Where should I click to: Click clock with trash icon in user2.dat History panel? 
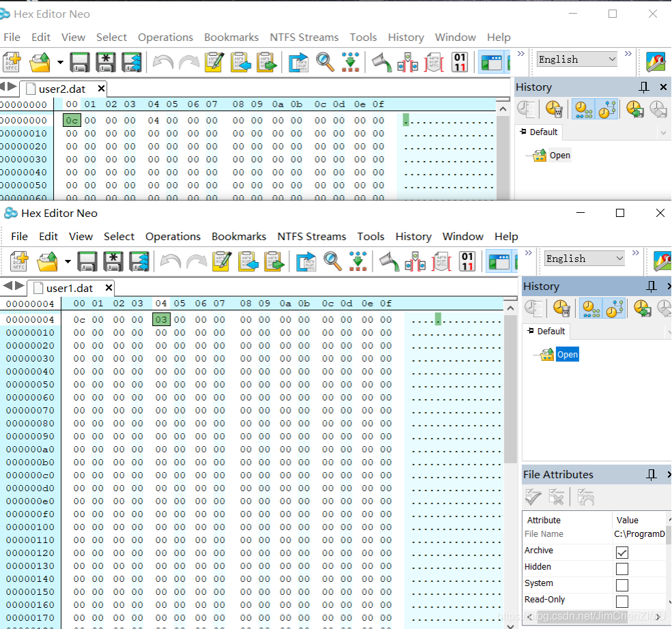554,109
